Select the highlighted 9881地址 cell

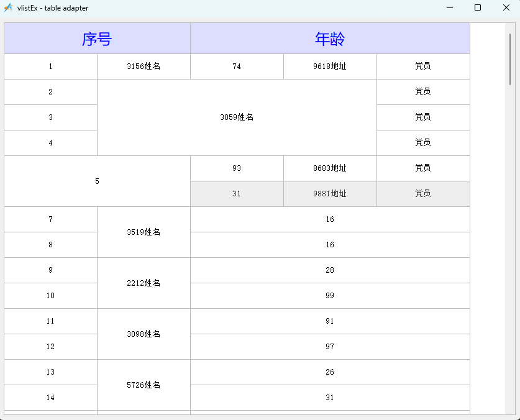pos(330,194)
